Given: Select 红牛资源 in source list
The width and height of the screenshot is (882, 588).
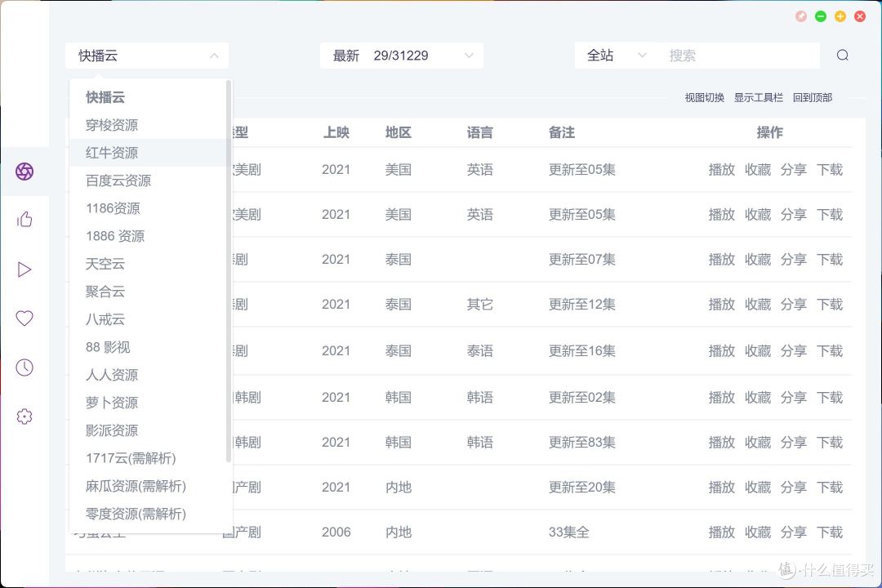Looking at the screenshot, I should click(147, 153).
